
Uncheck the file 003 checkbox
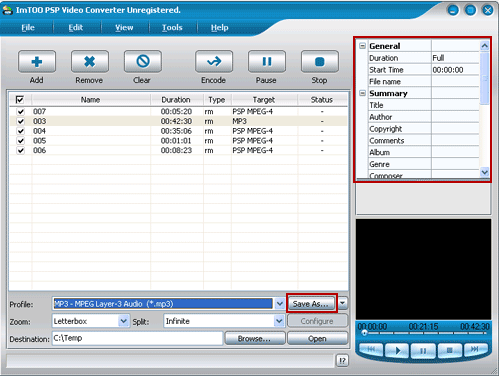coord(21,121)
